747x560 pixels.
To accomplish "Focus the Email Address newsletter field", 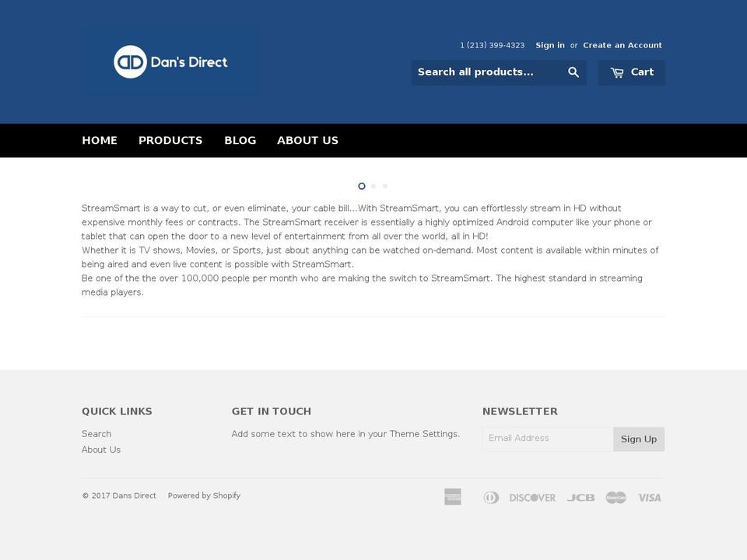I will coord(548,439).
